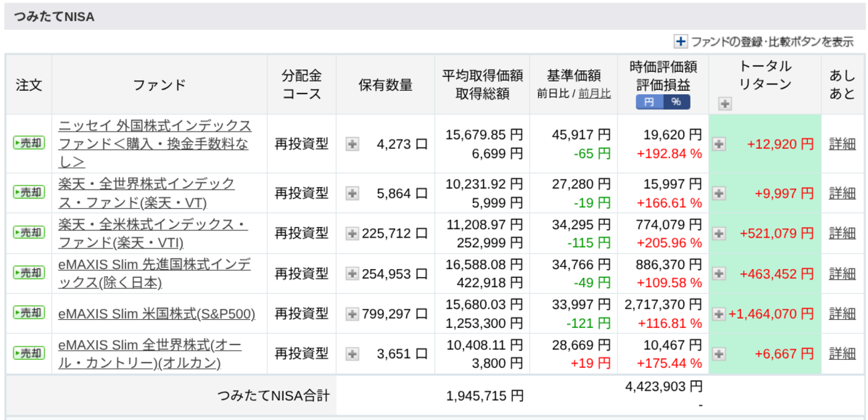Toggle 前月比 comparison in 基準価額 header

[594, 94]
